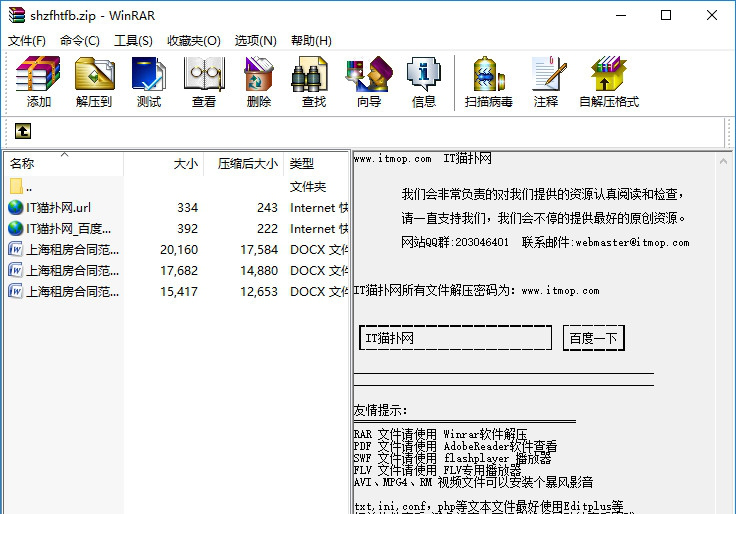Click the 添加 (Add) toolbar icon

click(x=38, y=82)
